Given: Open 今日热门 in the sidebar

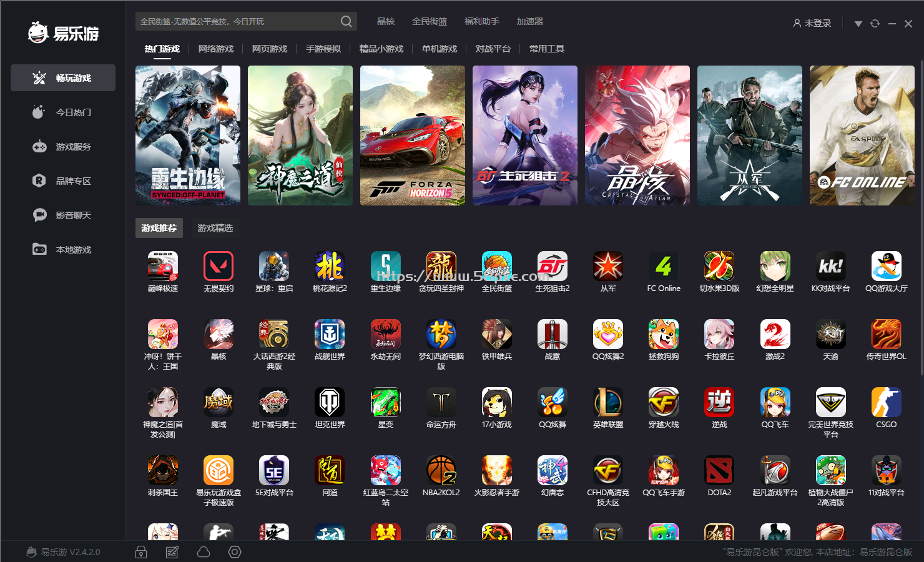Looking at the screenshot, I should [x=63, y=112].
